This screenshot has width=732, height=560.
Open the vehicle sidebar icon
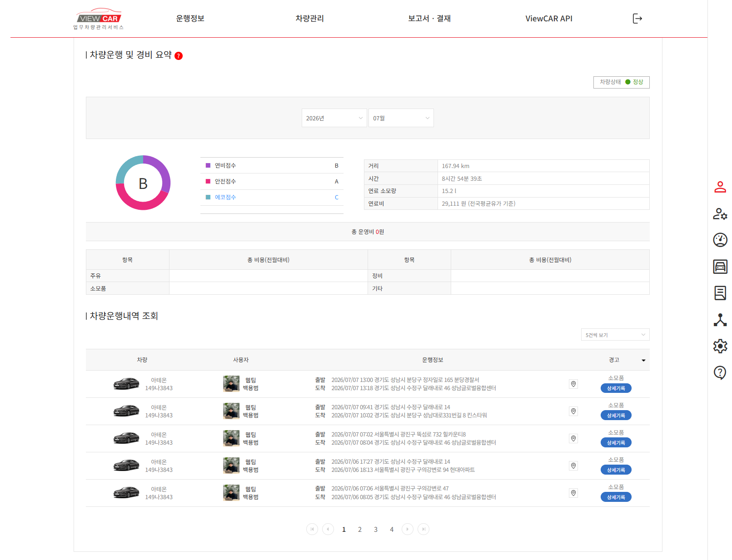pyautogui.click(x=720, y=267)
